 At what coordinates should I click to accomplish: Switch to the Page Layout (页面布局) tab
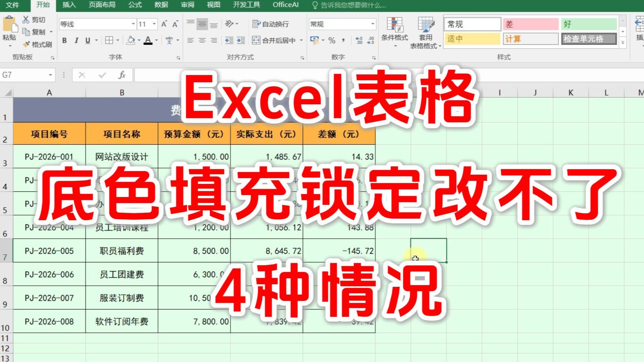coord(102,5)
